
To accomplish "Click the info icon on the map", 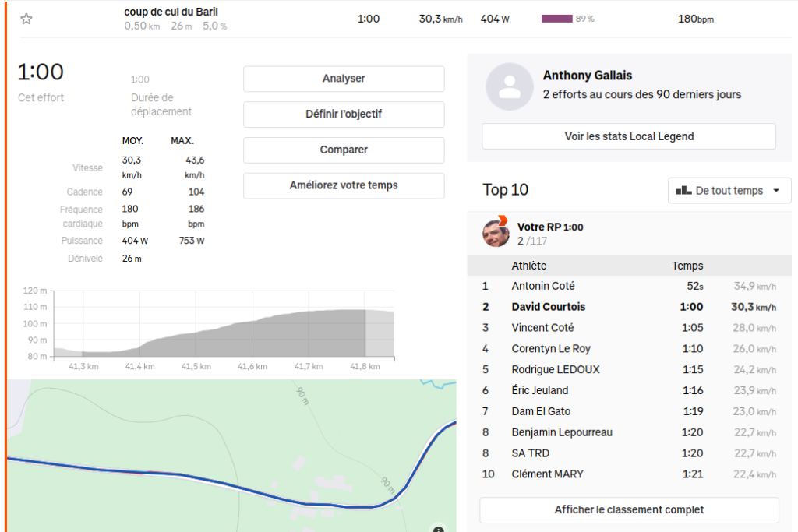I will point(438,529).
